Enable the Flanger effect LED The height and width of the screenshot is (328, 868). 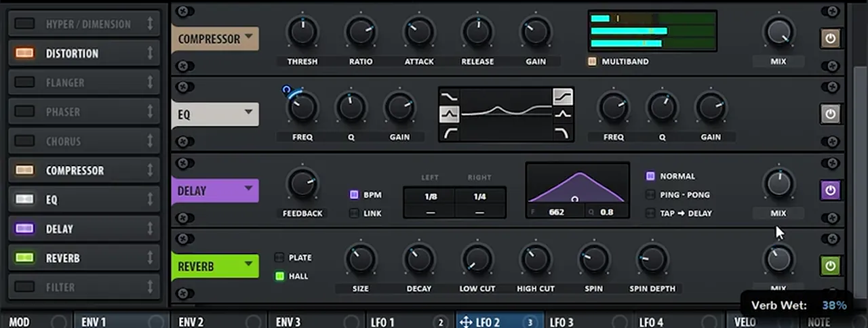25,82
